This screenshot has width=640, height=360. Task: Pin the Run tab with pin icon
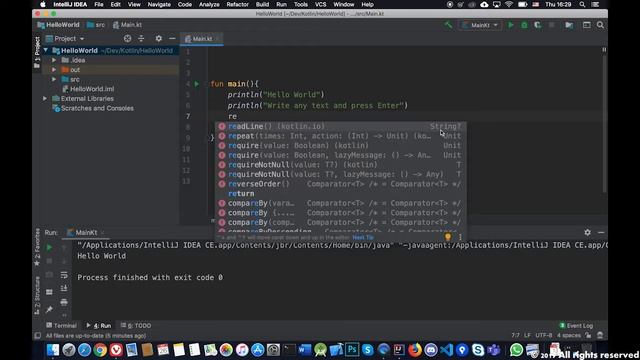tap(49, 310)
